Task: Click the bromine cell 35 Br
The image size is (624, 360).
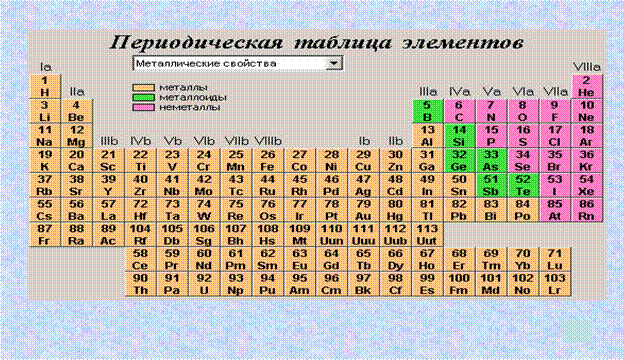Action: [x=555, y=161]
